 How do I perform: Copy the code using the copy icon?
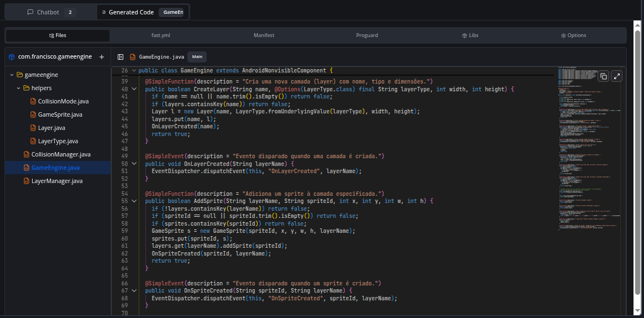pyautogui.click(x=604, y=76)
